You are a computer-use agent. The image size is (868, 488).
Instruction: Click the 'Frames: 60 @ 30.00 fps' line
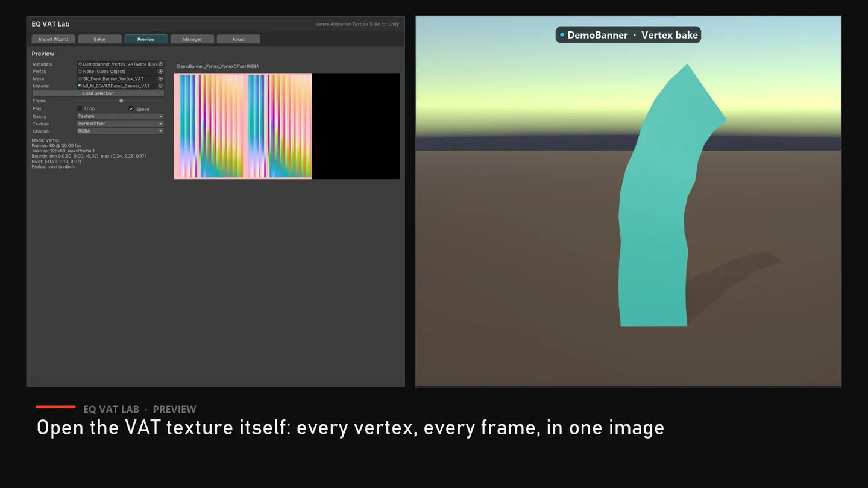[x=57, y=146]
